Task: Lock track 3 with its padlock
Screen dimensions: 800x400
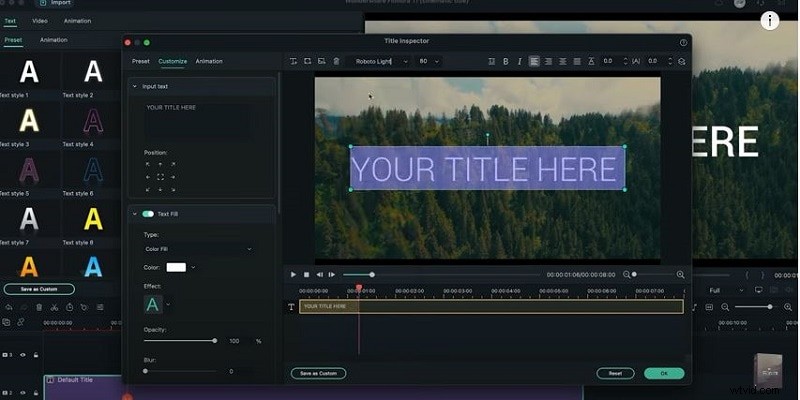Action: 35,355
